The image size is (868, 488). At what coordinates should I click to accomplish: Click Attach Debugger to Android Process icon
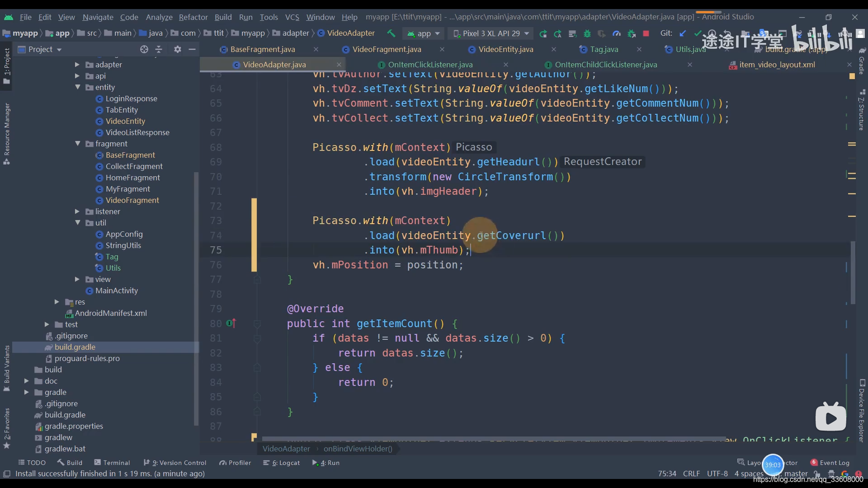pos(632,33)
